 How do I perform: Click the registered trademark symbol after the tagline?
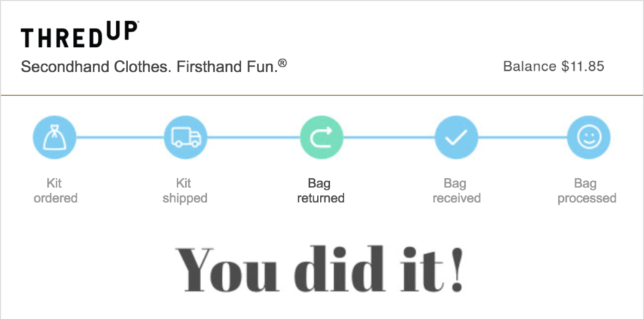(283, 63)
